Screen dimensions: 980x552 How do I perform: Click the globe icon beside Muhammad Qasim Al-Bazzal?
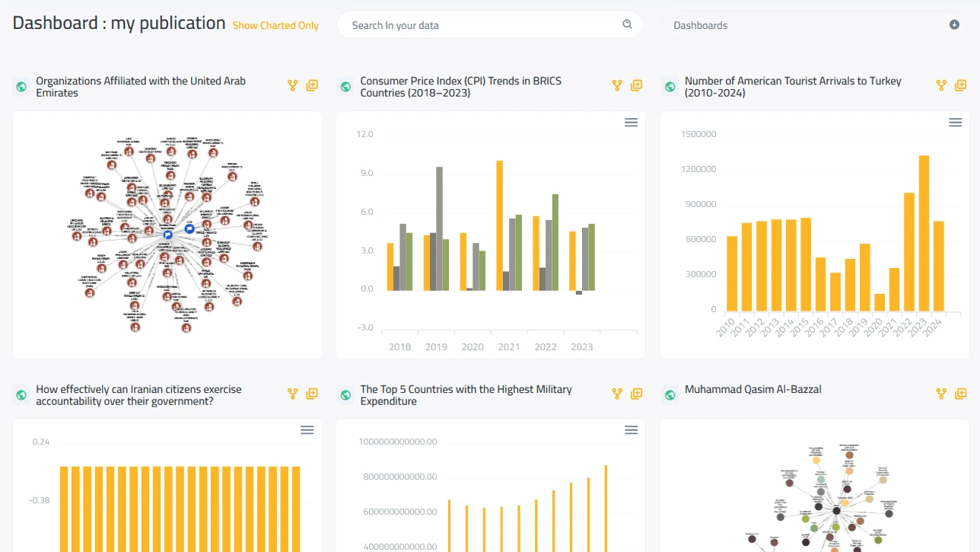(669, 394)
